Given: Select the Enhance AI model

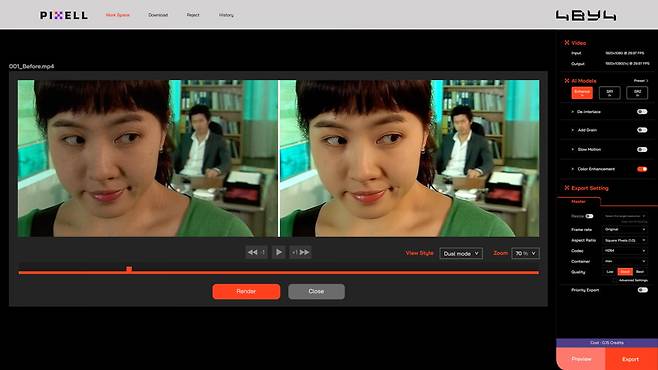Looking at the screenshot, I should tap(582, 93).
